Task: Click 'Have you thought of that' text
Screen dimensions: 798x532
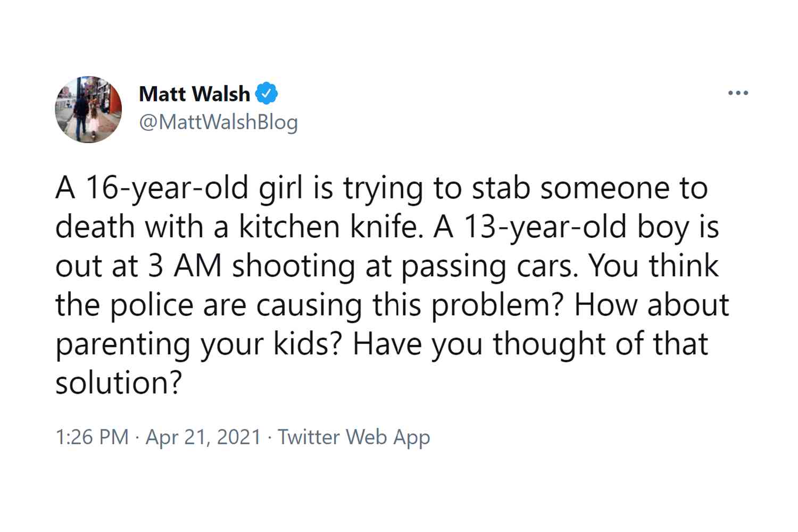Action: pos(530,344)
